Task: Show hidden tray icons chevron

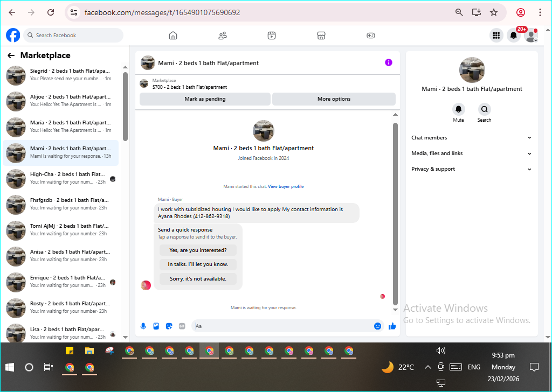Action: (x=427, y=367)
